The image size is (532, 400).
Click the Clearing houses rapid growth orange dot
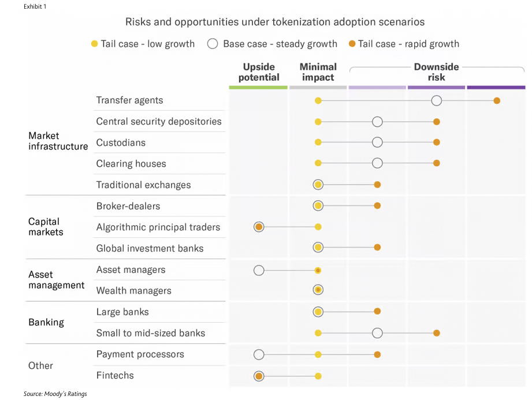pos(436,163)
